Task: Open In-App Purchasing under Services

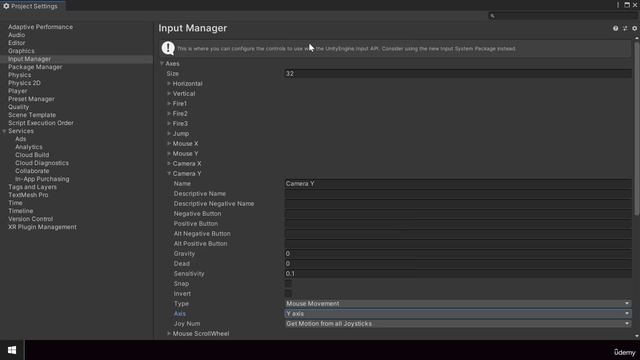Action: coord(42,179)
